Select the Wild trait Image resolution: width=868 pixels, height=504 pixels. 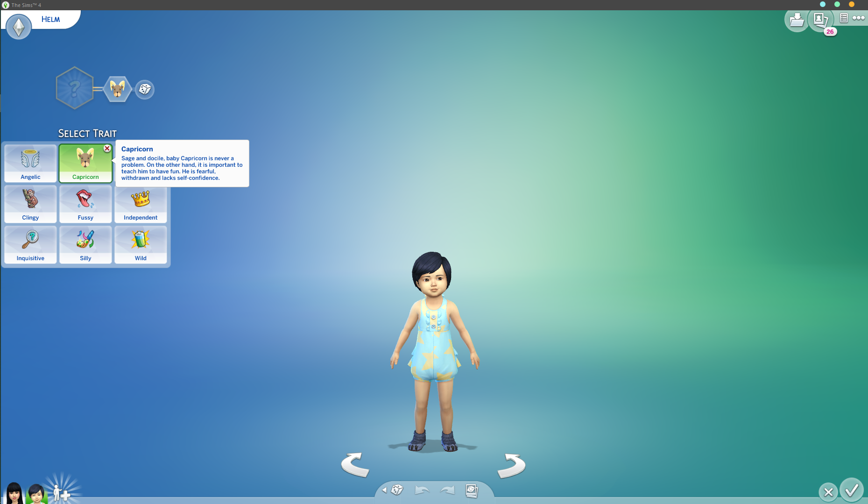pos(141,245)
